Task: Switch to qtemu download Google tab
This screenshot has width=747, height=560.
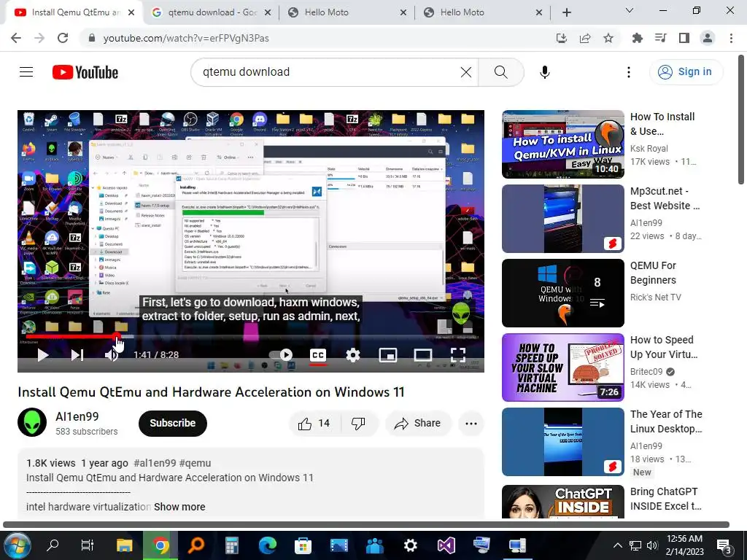Action: [211, 12]
